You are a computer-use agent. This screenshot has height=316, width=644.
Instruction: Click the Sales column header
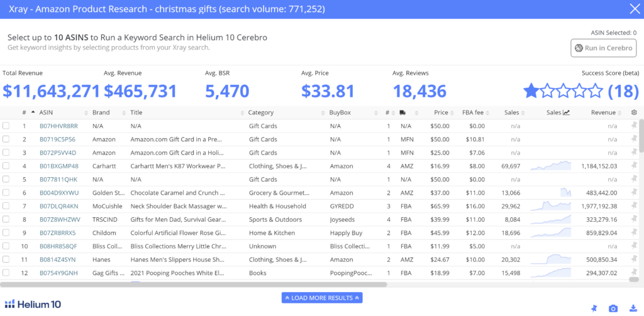[x=511, y=112]
